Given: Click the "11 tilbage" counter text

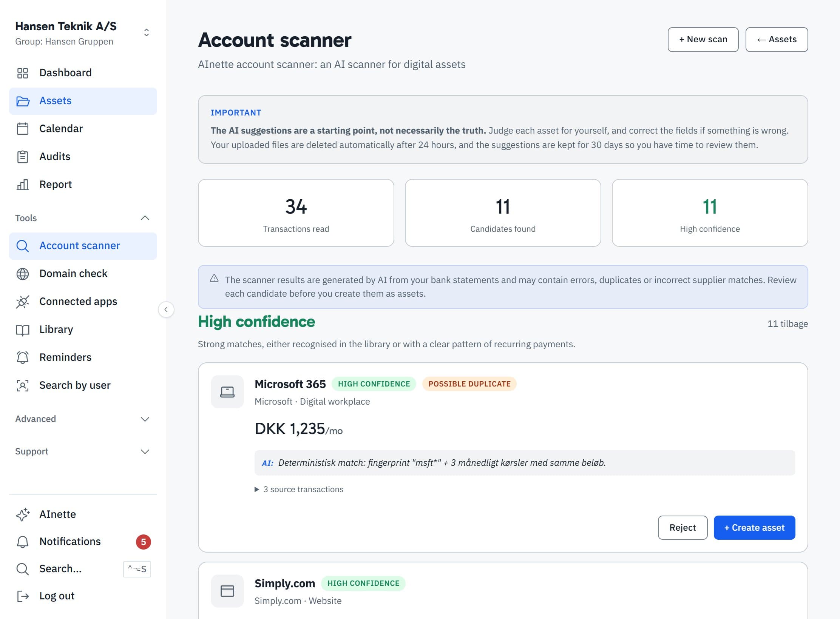Looking at the screenshot, I should pos(787,324).
